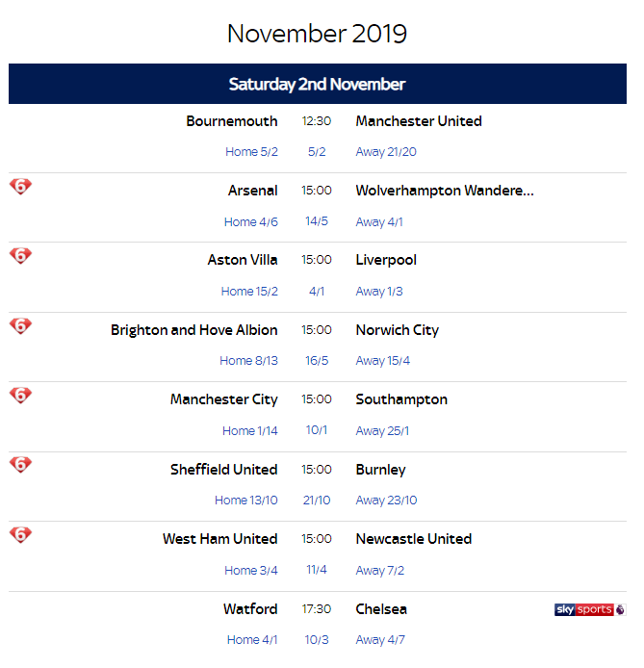Click Super 6 icon beside Aston Villa
Screen dimensions: 644x668
click(20, 256)
